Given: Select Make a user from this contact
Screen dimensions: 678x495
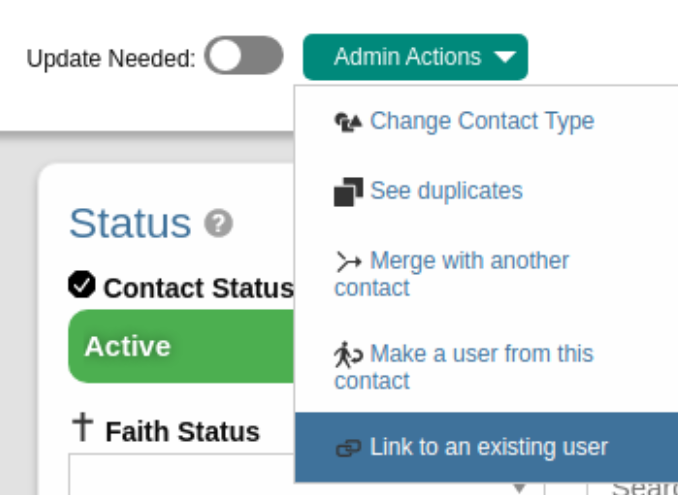Looking at the screenshot, I should [464, 367].
